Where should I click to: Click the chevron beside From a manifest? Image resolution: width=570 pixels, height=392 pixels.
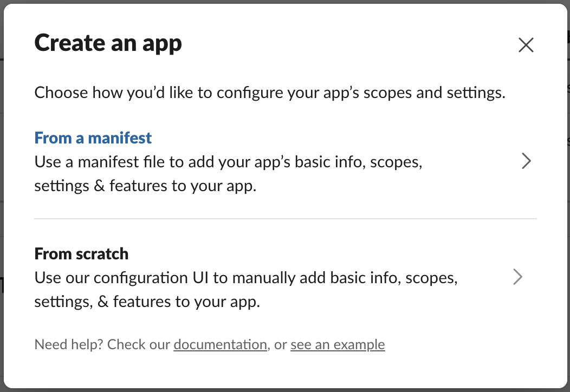(526, 161)
